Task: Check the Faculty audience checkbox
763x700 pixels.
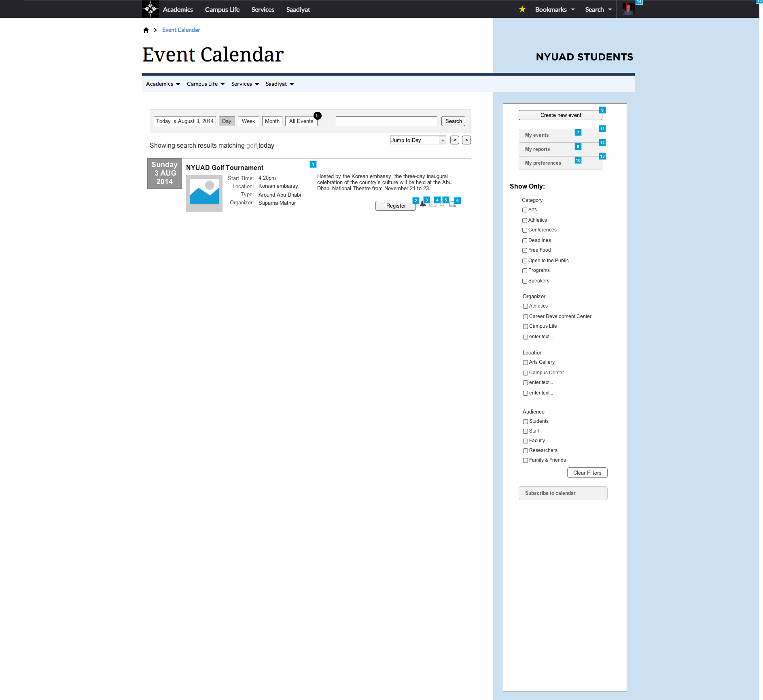Action: tap(526, 441)
